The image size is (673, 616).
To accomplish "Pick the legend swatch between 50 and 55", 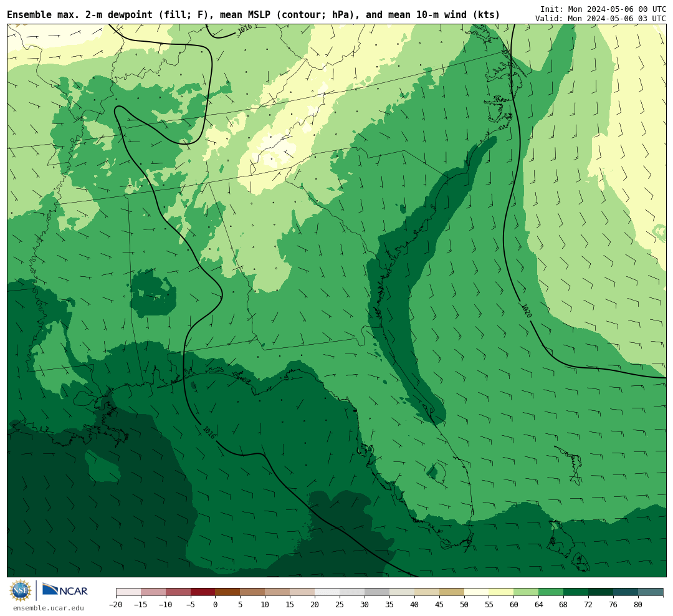I will pyautogui.click(x=477, y=592).
